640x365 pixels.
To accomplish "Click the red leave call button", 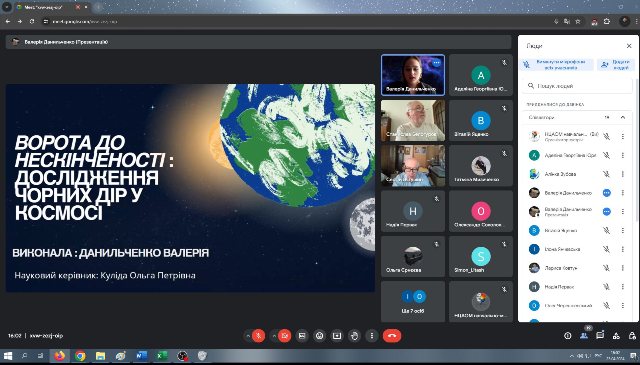I will coord(392,336).
